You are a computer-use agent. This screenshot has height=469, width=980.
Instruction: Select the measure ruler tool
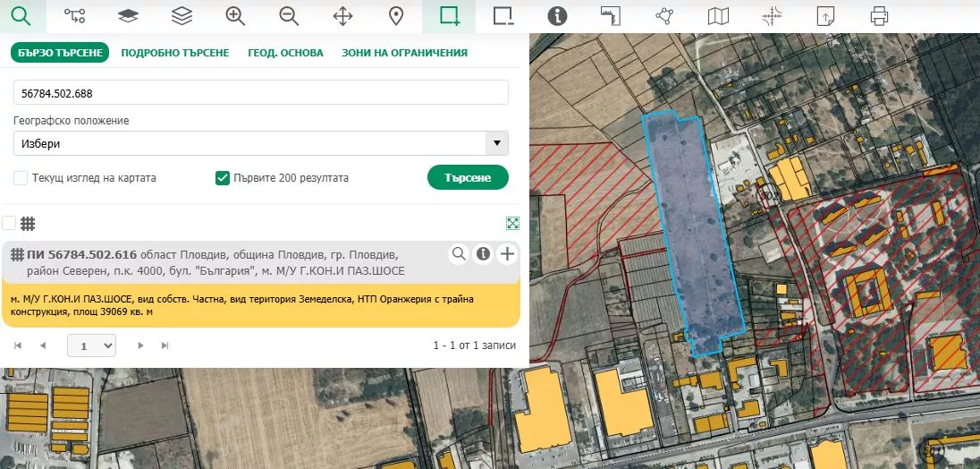click(611, 15)
